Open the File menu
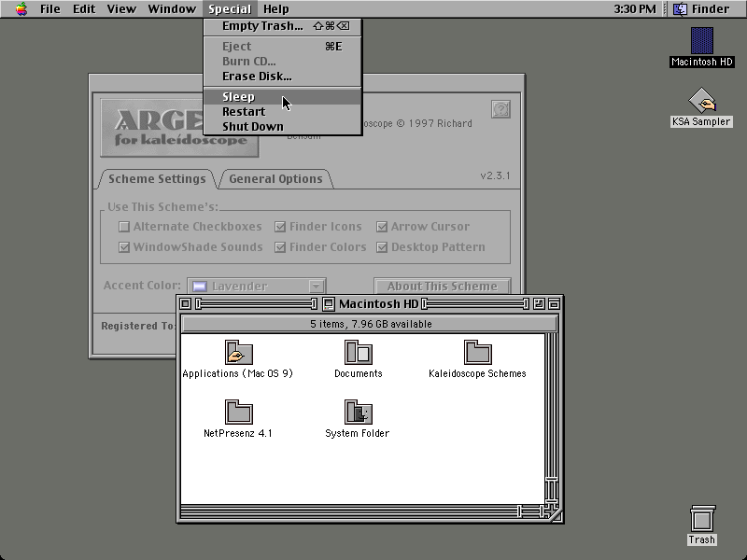747x560 pixels. click(50, 9)
